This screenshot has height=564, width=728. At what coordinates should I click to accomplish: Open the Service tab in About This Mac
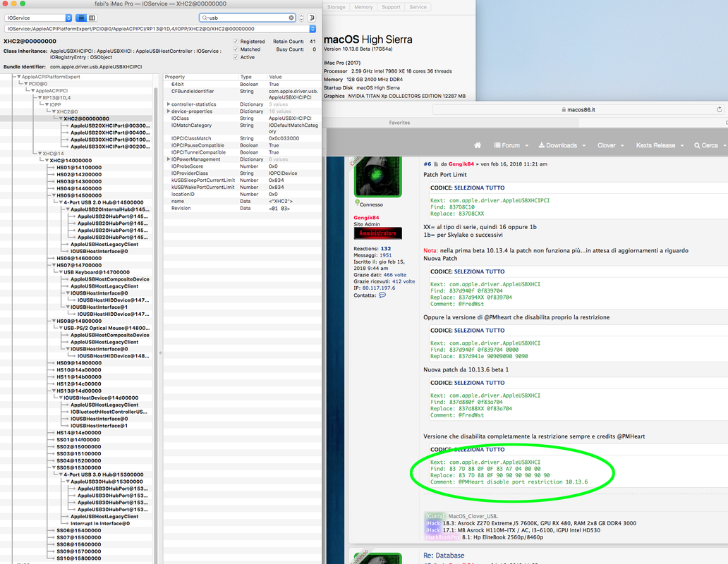pos(418,7)
